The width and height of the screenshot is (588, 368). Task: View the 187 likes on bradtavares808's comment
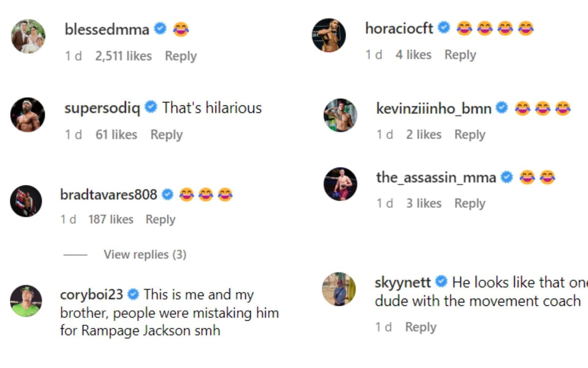pyautogui.click(x=111, y=219)
